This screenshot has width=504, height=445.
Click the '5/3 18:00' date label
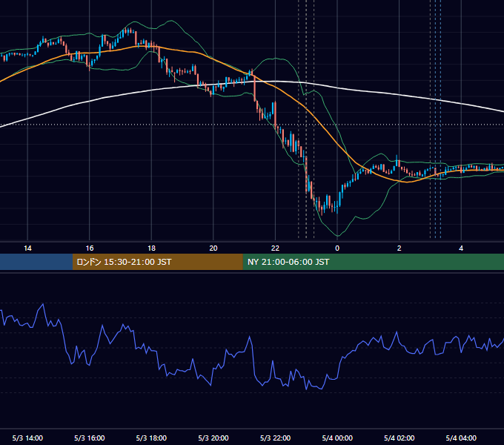(x=151, y=438)
